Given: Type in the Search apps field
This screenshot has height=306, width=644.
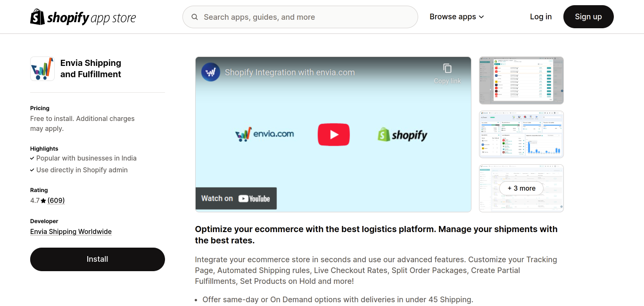Looking at the screenshot, I should click(306, 17).
